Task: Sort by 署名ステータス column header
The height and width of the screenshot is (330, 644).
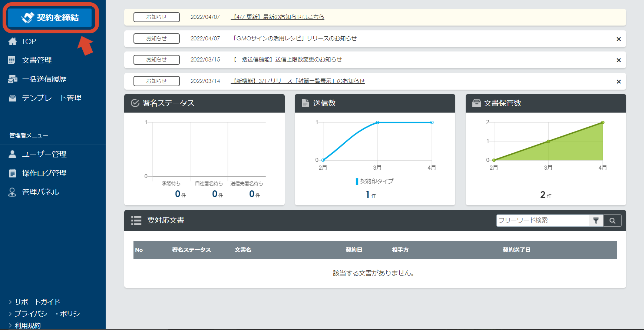Action: [192, 250]
